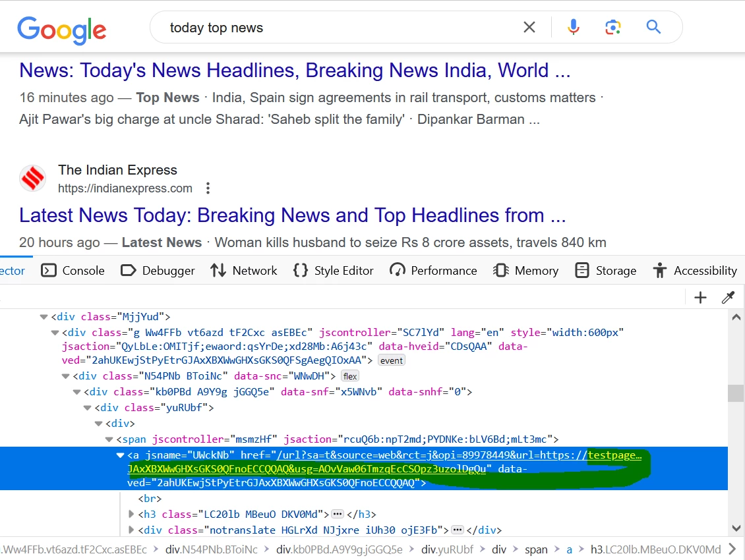
Task: Click the Debugger tab icon
Action: [129, 270]
